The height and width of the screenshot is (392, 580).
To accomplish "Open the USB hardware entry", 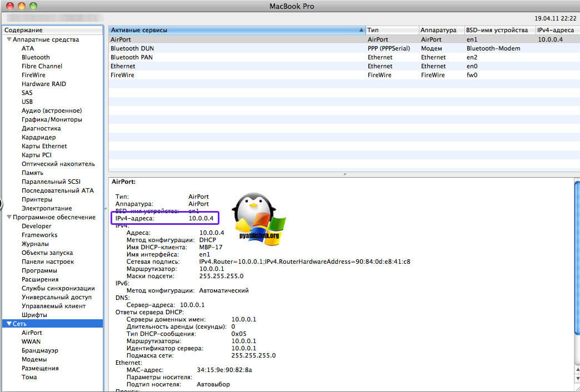I will [27, 102].
